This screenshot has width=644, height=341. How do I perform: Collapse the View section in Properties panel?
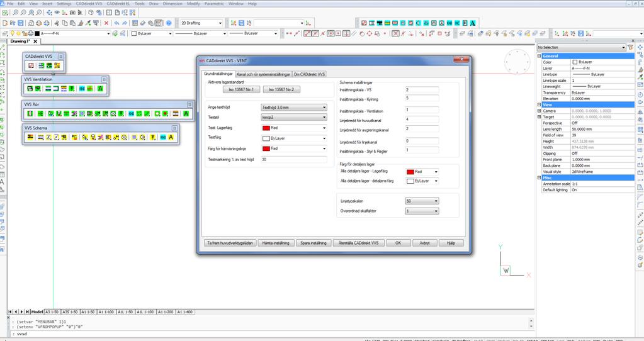pos(539,104)
